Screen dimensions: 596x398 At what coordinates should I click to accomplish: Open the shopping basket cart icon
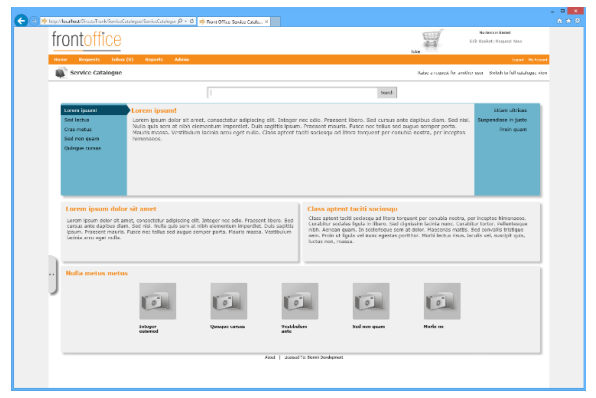pos(432,39)
